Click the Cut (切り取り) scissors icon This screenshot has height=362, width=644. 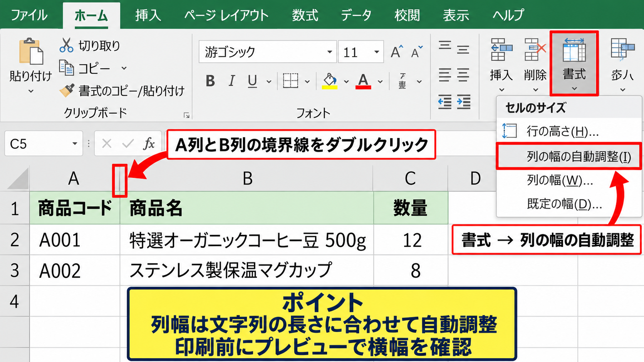click(x=66, y=45)
